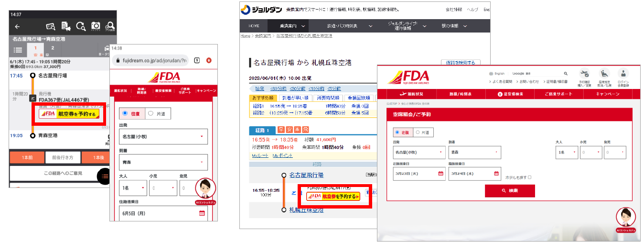The image size is (644, 242).
Task: Open the hamburger list icon beside route tab 1
Action: coord(18,50)
